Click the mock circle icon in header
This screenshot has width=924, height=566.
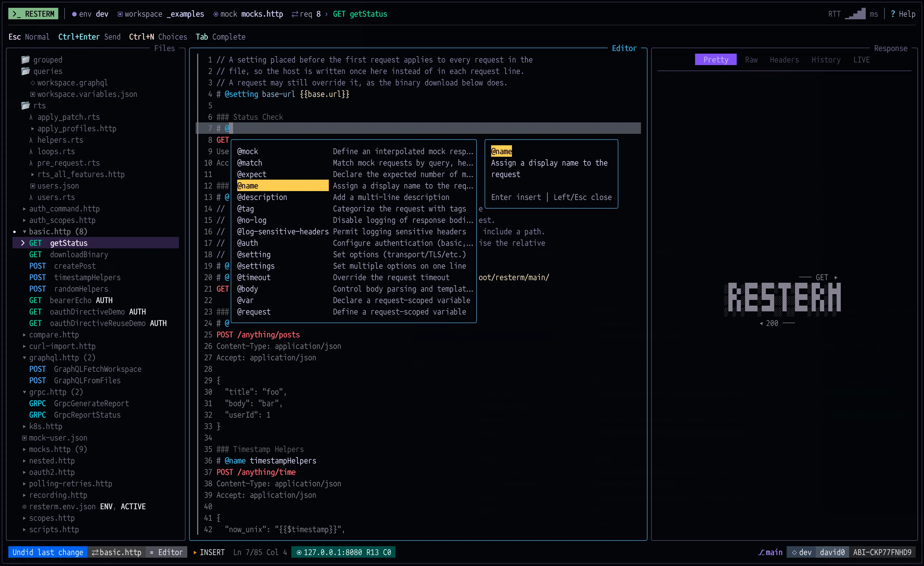[x=216, y=14]
